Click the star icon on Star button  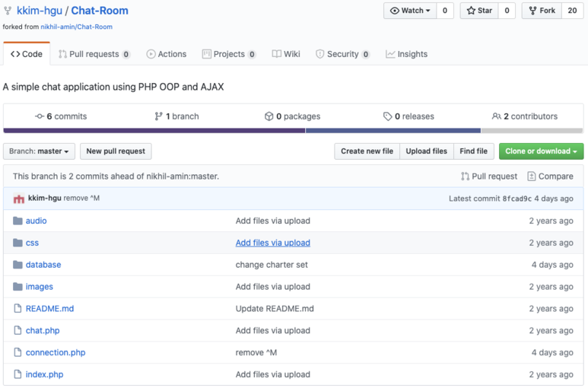click(x=471, y=11)
